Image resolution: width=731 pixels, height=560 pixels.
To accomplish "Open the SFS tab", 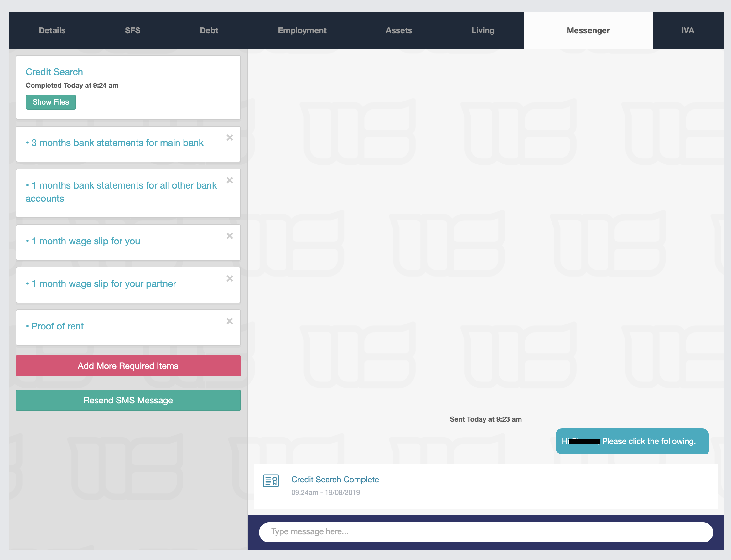I will tap(132, 30).
